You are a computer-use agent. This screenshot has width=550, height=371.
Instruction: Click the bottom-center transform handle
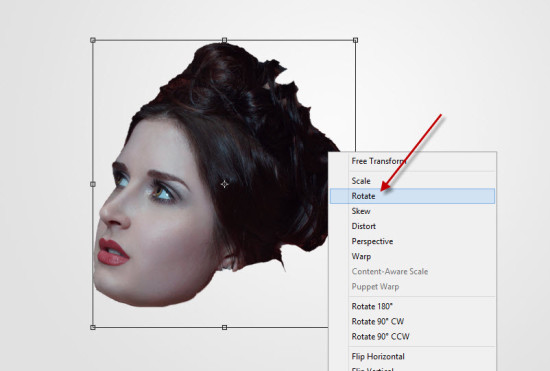[224, 328]
